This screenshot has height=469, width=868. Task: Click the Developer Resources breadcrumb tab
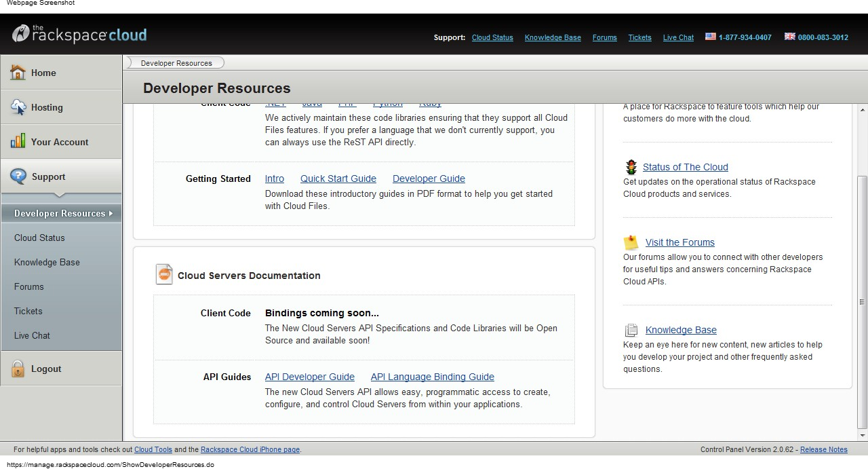click(x=176, y=63)
